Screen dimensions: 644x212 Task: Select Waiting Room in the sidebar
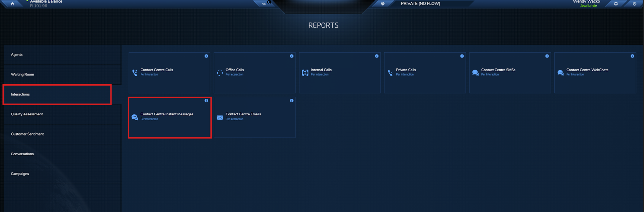tap(62, 74)
